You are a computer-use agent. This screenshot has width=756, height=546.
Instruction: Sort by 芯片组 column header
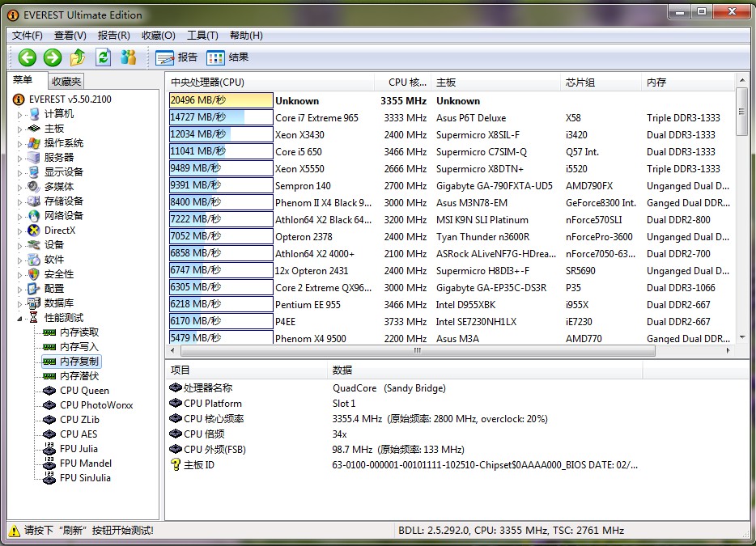point(601,83)
